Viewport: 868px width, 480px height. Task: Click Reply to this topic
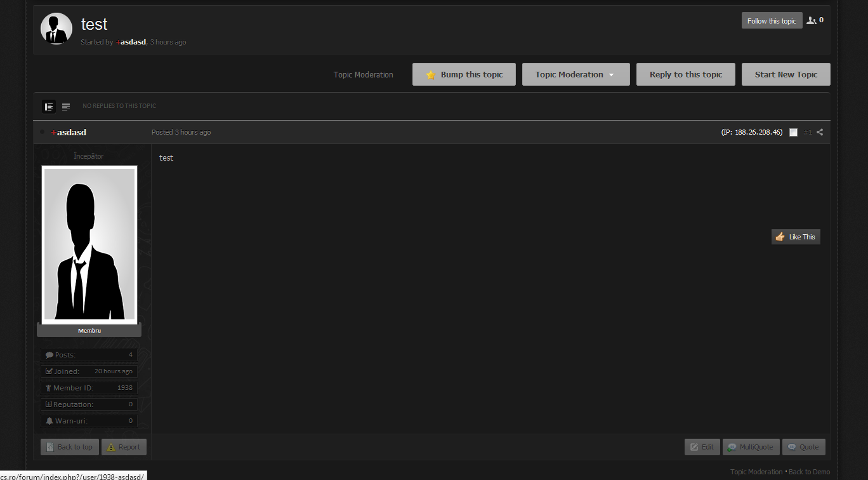685,74
